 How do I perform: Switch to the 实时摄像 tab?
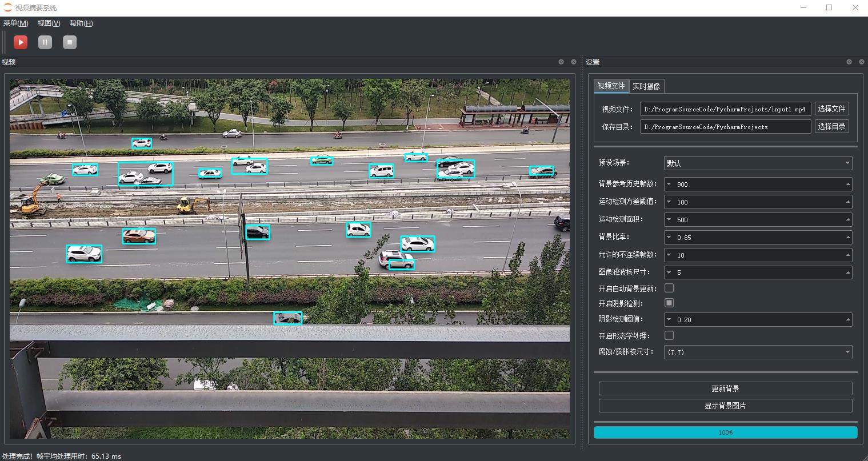point(646,86)
